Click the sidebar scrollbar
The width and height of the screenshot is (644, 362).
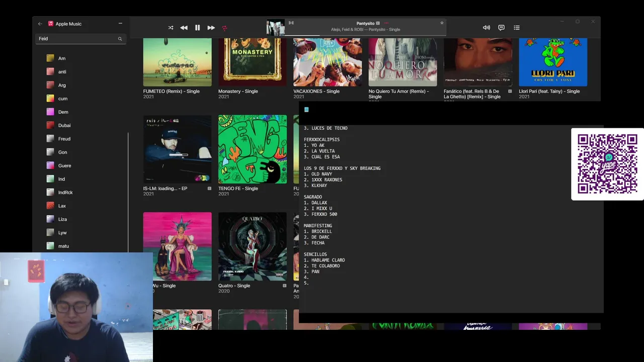(x=128, y=192)
